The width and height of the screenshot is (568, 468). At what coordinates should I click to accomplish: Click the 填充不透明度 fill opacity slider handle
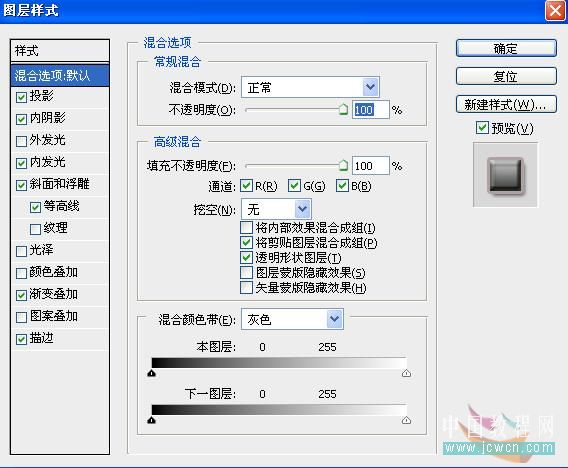coord(343,166)
